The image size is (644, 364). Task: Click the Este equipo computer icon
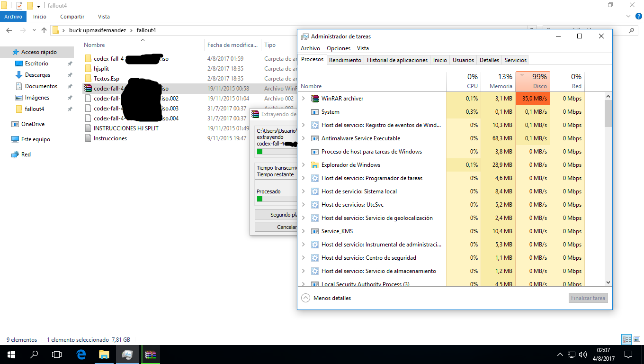(x=15, y=139)
